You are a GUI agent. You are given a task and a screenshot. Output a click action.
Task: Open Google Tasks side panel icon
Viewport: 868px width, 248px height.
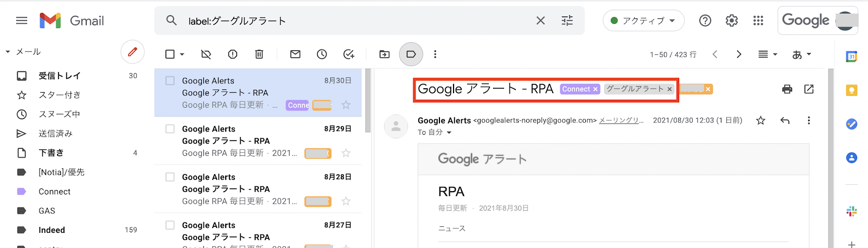tap(852, 124)
